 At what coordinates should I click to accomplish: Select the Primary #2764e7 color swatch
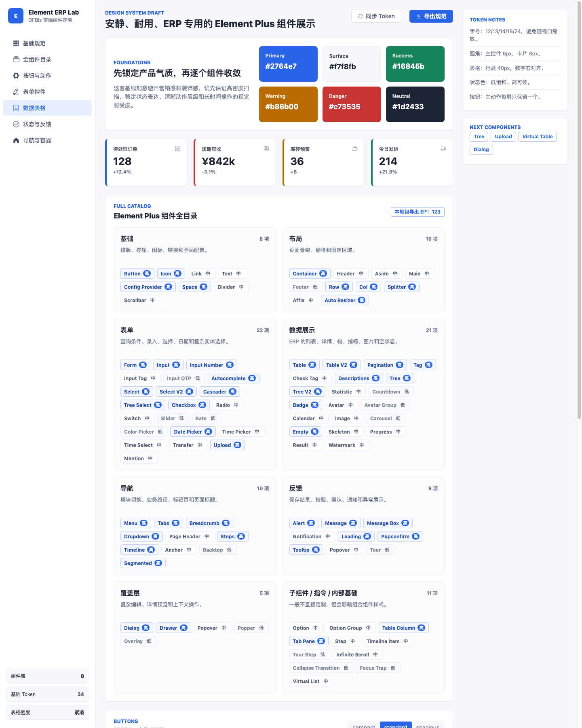point(288,64)
